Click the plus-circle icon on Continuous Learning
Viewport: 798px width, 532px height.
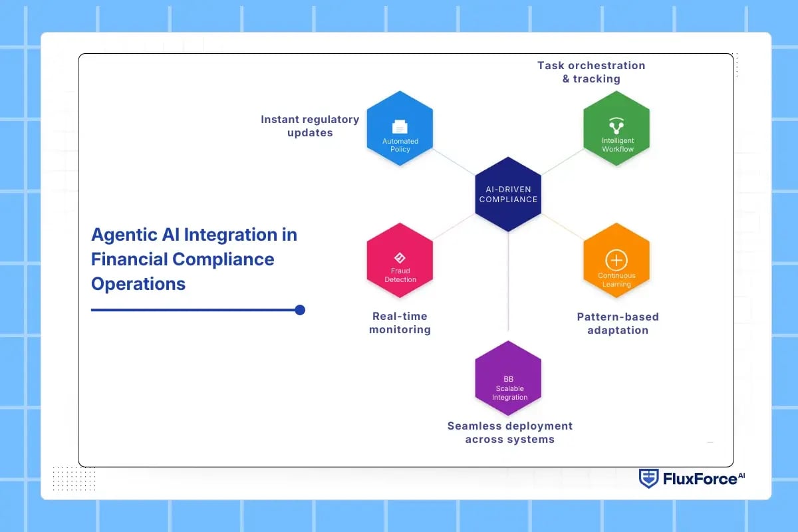pyautogui.click(x=616, y=259)
